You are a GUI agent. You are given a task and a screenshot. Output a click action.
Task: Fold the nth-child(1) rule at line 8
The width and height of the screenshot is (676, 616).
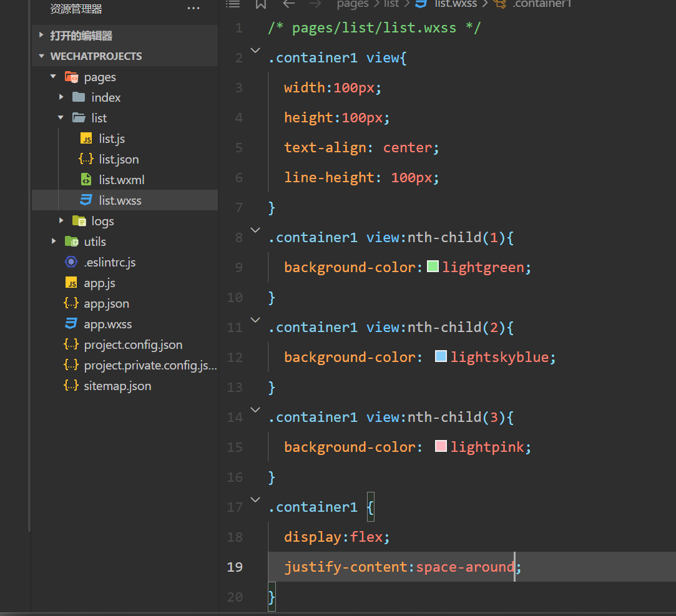[255, 230]
